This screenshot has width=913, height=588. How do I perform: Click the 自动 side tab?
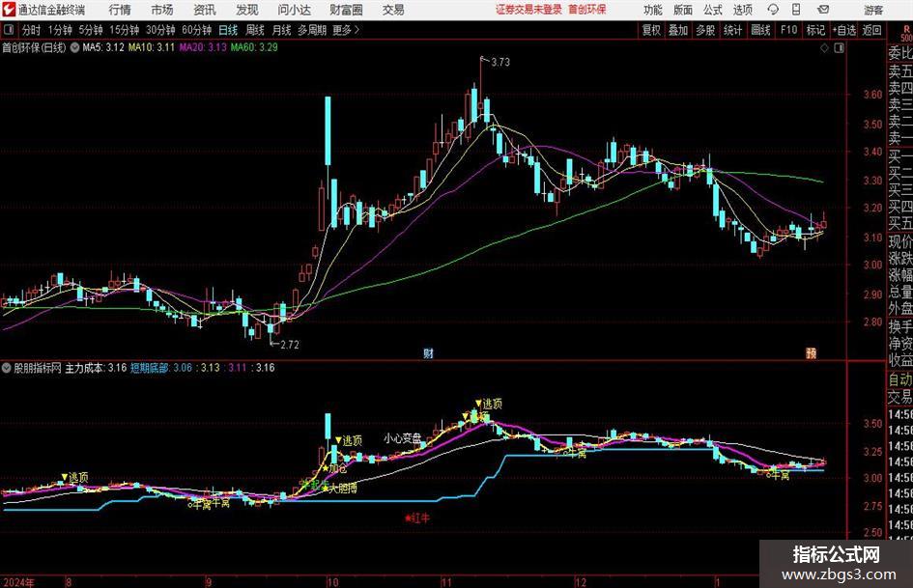coord(899,379)
